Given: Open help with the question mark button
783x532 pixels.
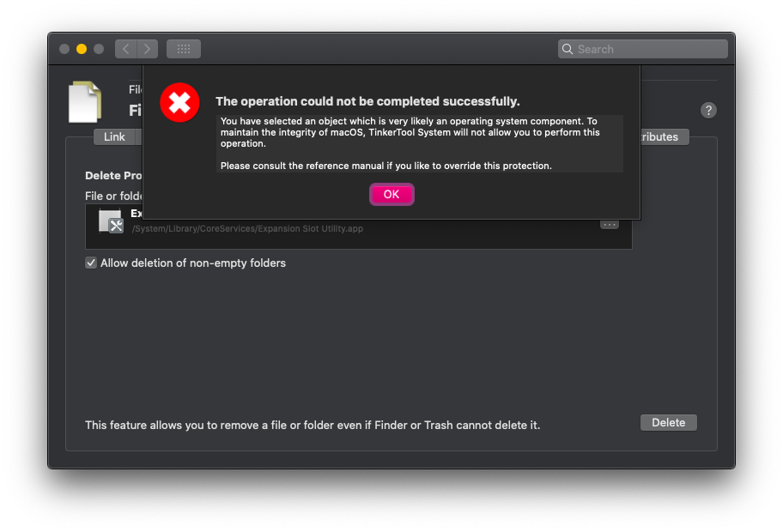Looking at the screenshot, I should tap(708, 110).
